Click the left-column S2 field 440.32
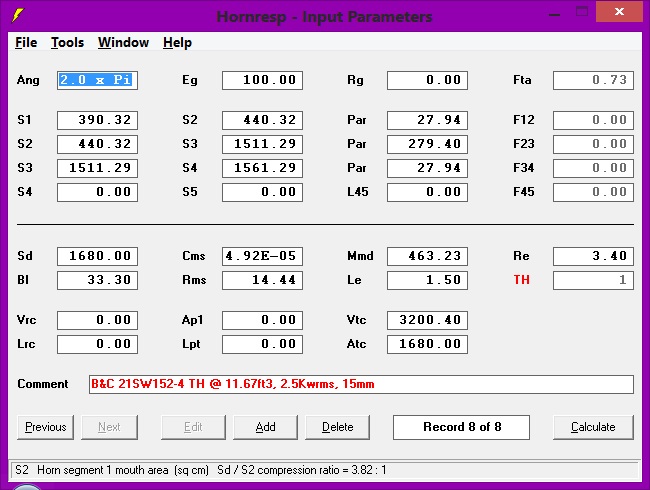This screenshot has height=490, width=650. (97, 144)
